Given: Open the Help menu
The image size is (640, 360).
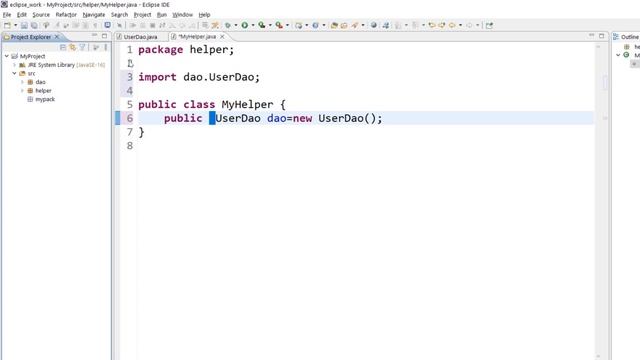Looking at the screenshot, I should click(204, 15).
